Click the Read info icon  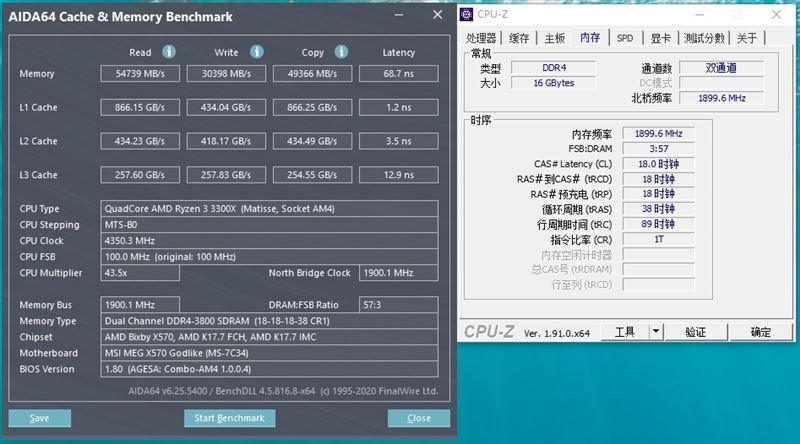[169, 52]
